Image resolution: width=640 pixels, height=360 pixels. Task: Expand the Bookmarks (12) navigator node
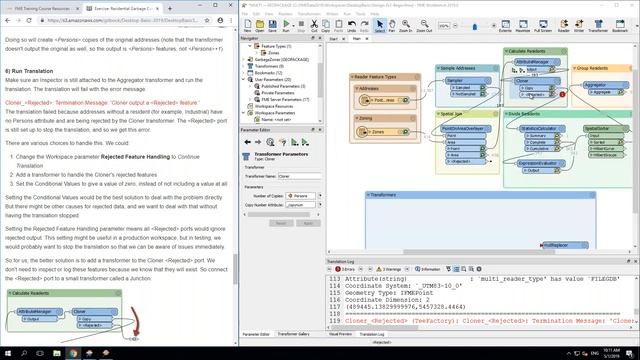(x=244, y=73)
